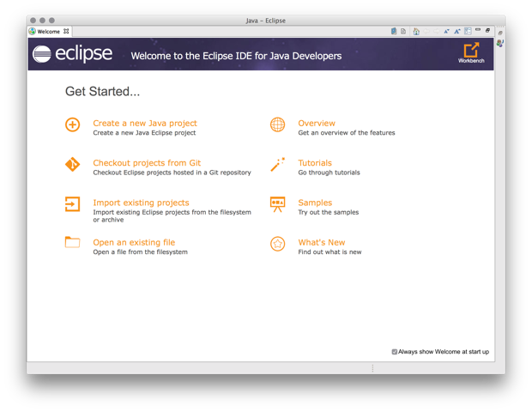The width and height of the screenshot is (532, 412).
Task: Open the Checkout projects from Git link
Action: pyautogui.click(x=147, y=163)
